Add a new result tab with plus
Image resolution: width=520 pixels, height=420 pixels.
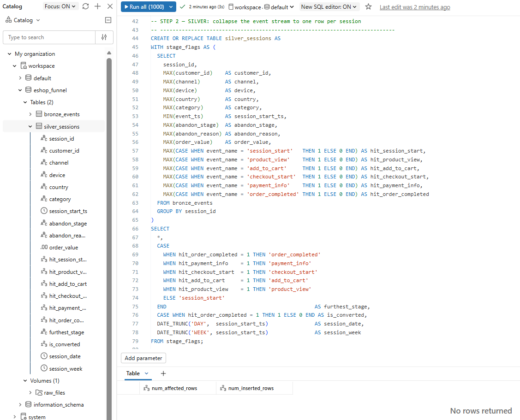(x=163, y=373)
